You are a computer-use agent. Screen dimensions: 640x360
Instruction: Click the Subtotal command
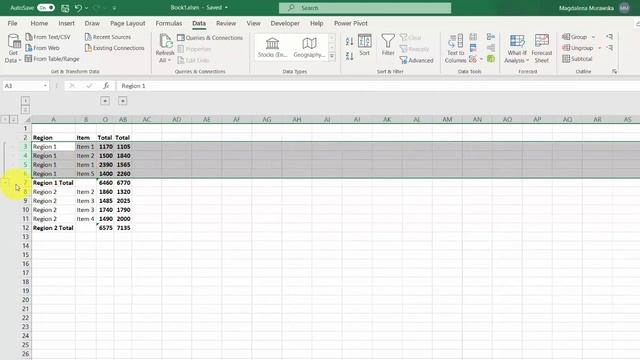tap(577, 59)
